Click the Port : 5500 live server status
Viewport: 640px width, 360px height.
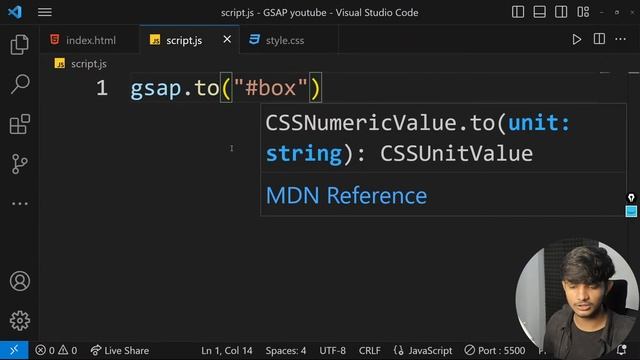pyautogui.click(x=495, y=351)
